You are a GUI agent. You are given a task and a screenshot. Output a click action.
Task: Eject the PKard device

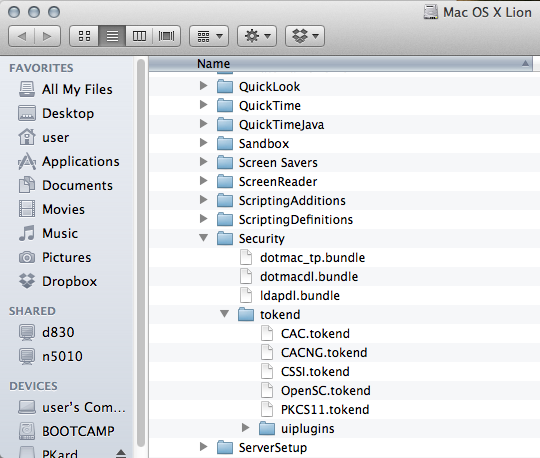tap(121, 453)
